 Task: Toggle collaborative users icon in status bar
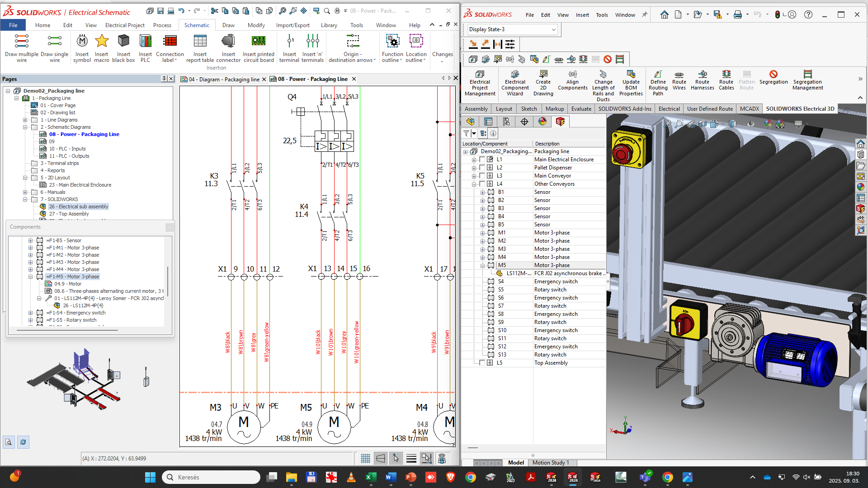pyautogui.click(x=442, y=459)
